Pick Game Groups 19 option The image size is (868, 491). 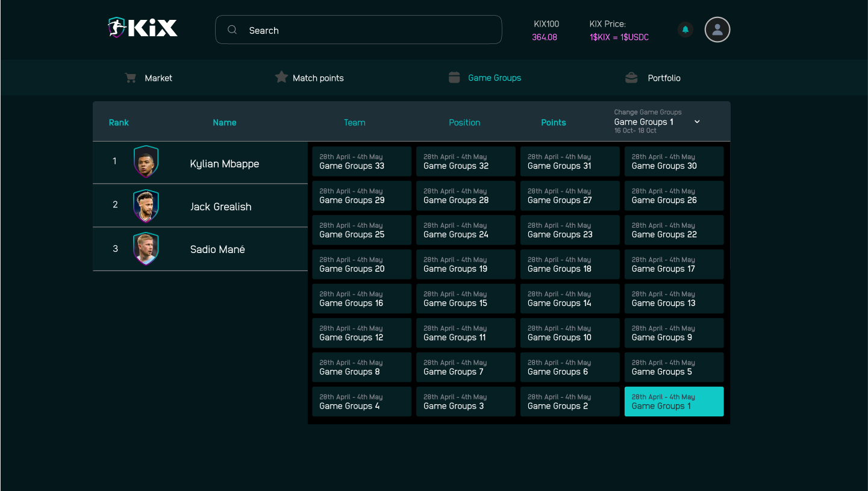(x=466, y=264)
